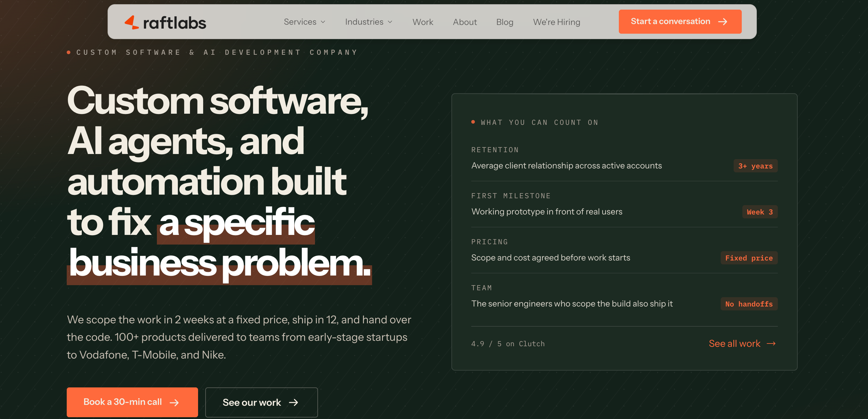Image resolution: width=868 pixels, height=419 pixels.
Task: Click the raftlabs logo icon
Action: point(132,22)
